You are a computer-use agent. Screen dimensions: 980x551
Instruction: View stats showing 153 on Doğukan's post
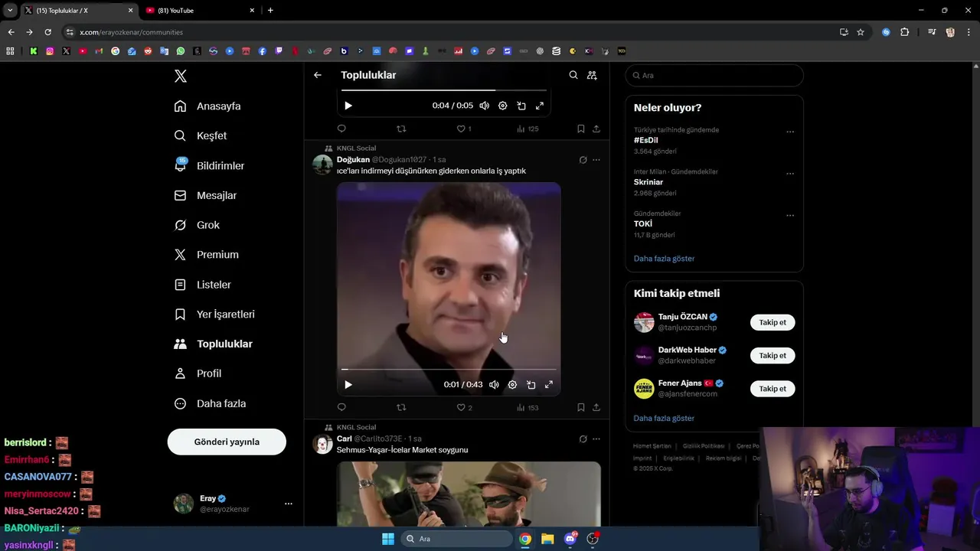(528, 408)
